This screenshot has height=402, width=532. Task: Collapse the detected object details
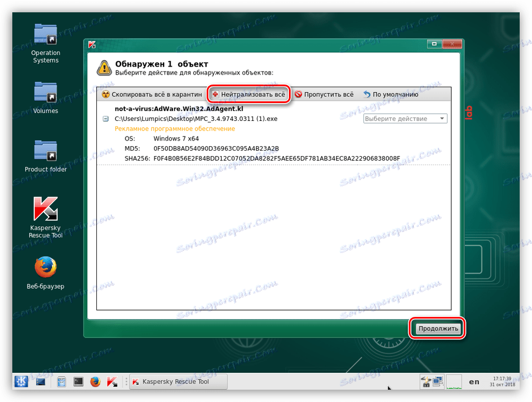(105, 119)
